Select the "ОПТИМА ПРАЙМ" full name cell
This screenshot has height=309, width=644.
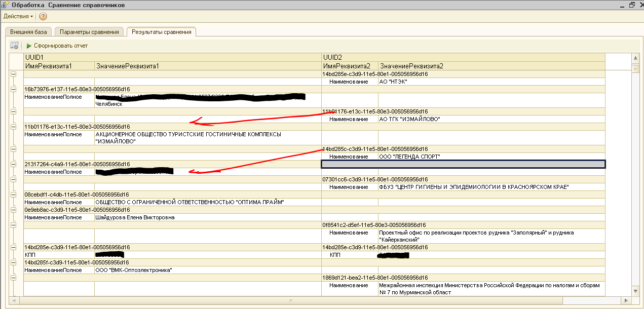coord(208,202)
